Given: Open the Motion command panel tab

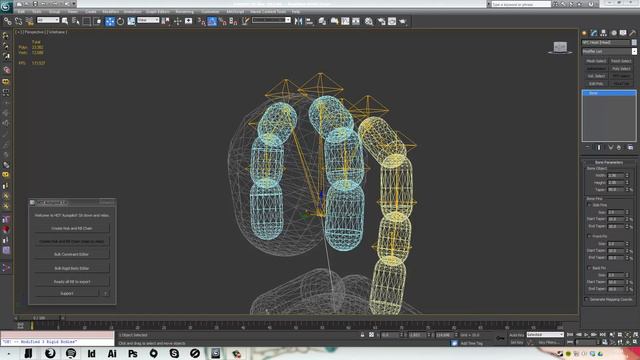Looking at the screenshot, I should (x=613, y=33).
